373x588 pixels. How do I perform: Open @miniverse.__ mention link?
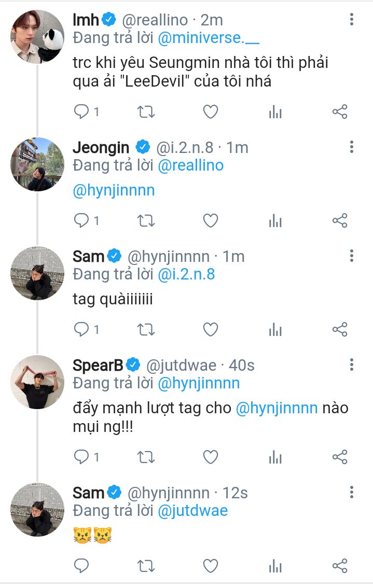tap(208, 38)
